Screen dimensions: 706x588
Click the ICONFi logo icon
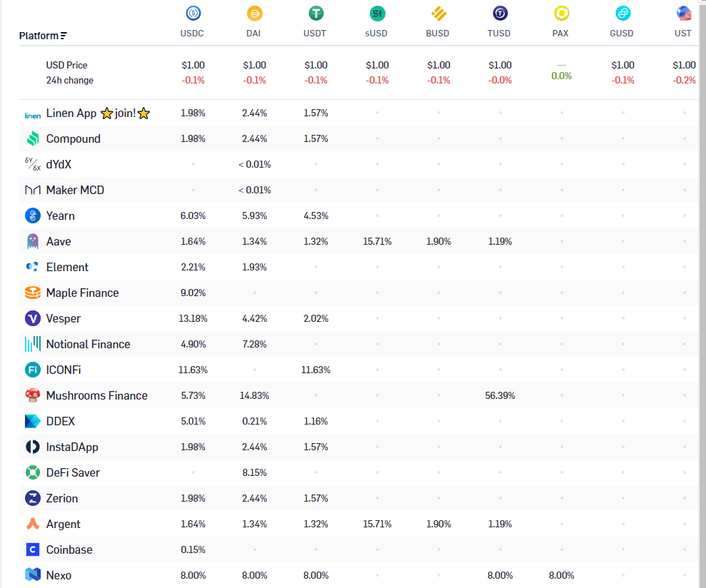click(32, 370)
